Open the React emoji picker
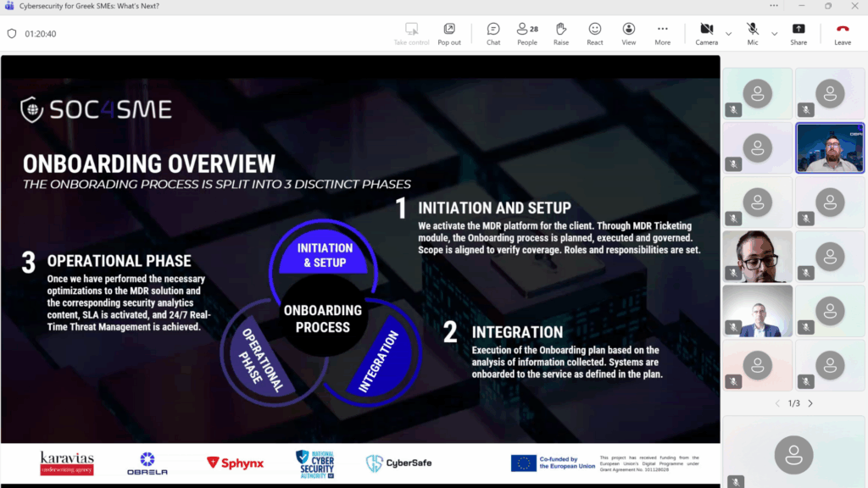Viewport: 868px width, 488px height. point(595,33)
